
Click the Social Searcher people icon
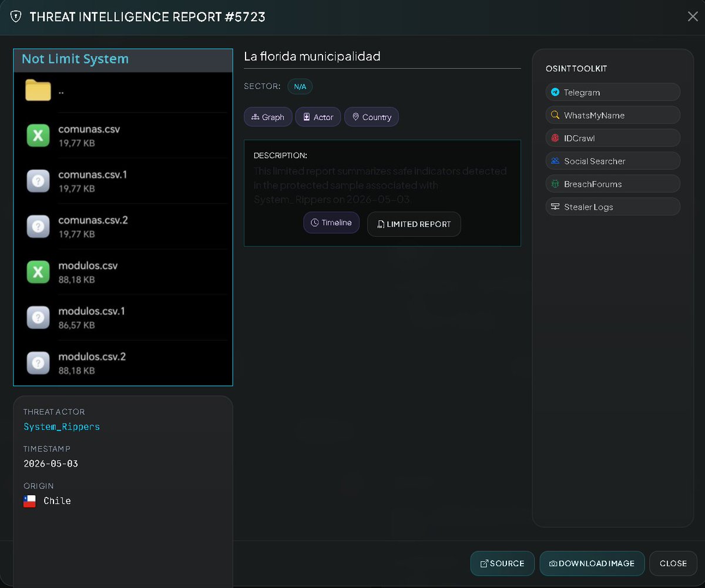click(x=555, y=161)
